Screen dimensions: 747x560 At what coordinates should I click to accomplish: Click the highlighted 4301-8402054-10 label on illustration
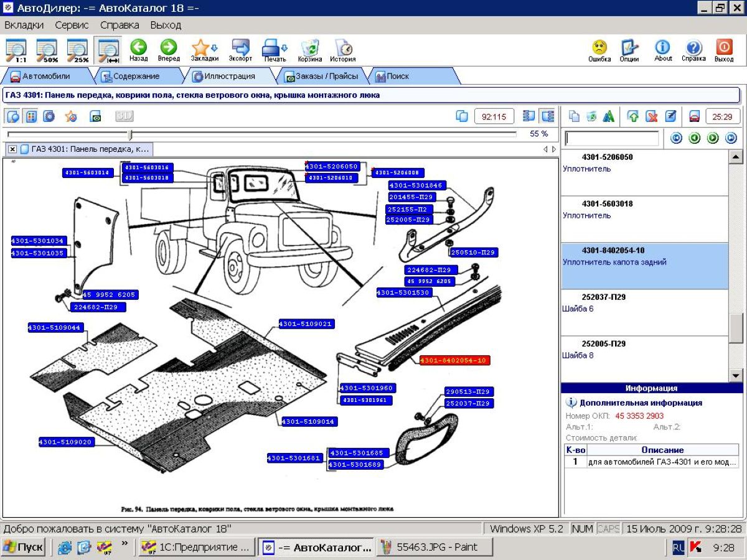[455, 360]
